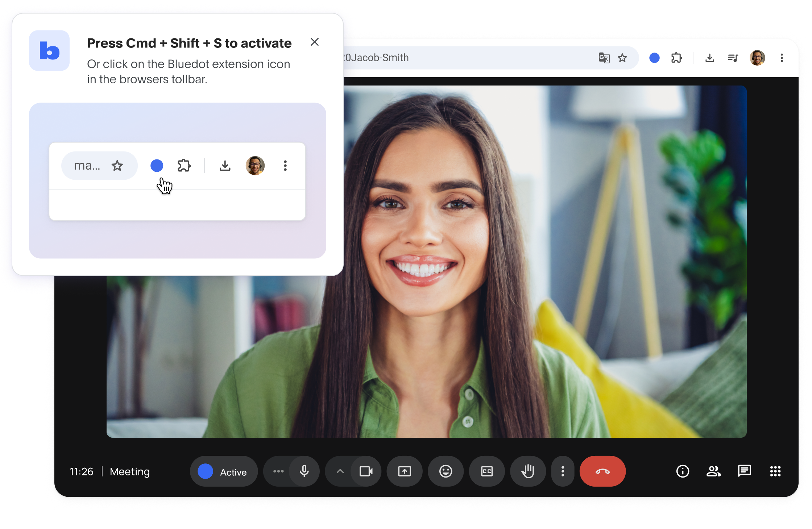Click the 11:26 time display
The image size is (812, 529).
(x=82, y=471)
